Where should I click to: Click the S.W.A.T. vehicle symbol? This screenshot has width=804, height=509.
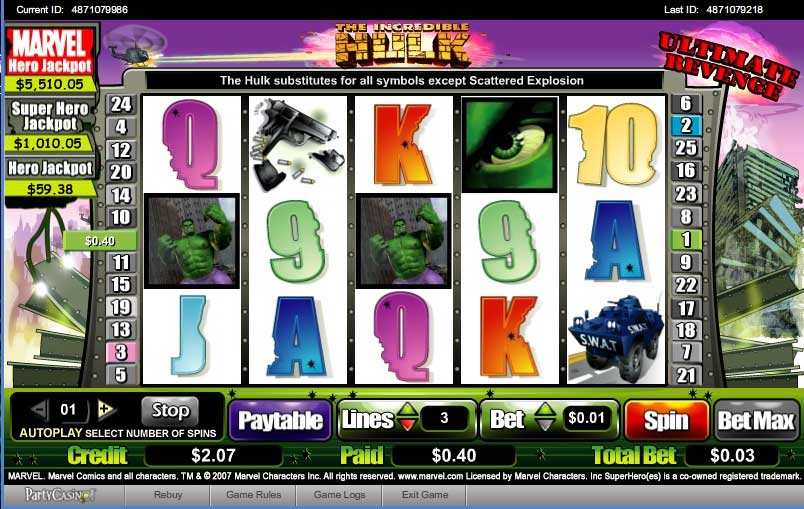click(x=615, y=338)
